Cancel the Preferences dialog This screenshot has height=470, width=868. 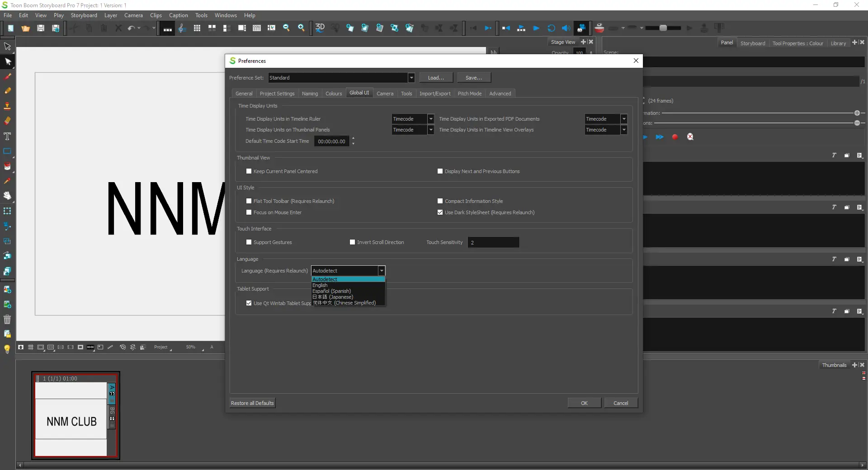[x=621, y=403]
